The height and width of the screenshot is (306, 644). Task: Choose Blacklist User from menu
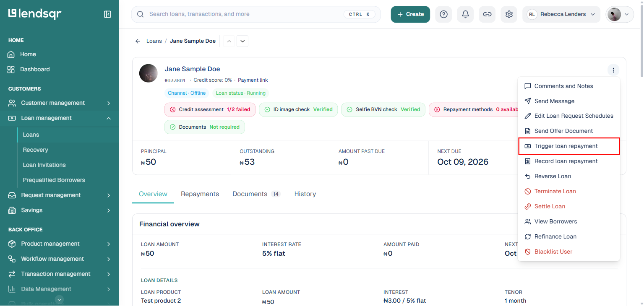569,252
